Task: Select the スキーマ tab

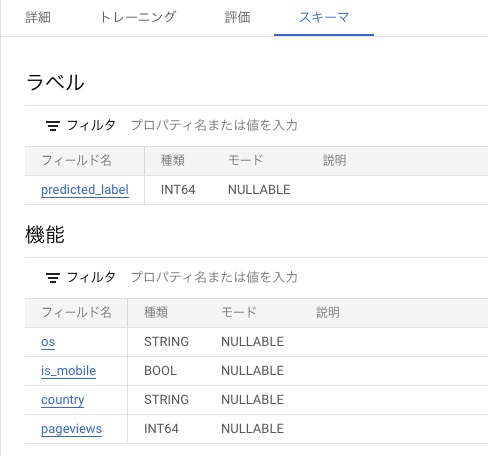Action: pyautogui.click(x=324, y=17)
